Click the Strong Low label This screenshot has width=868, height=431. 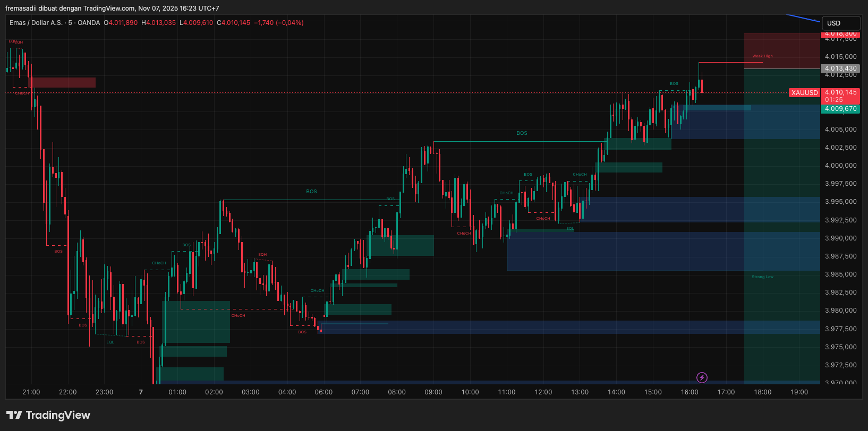tap(762, 277)
